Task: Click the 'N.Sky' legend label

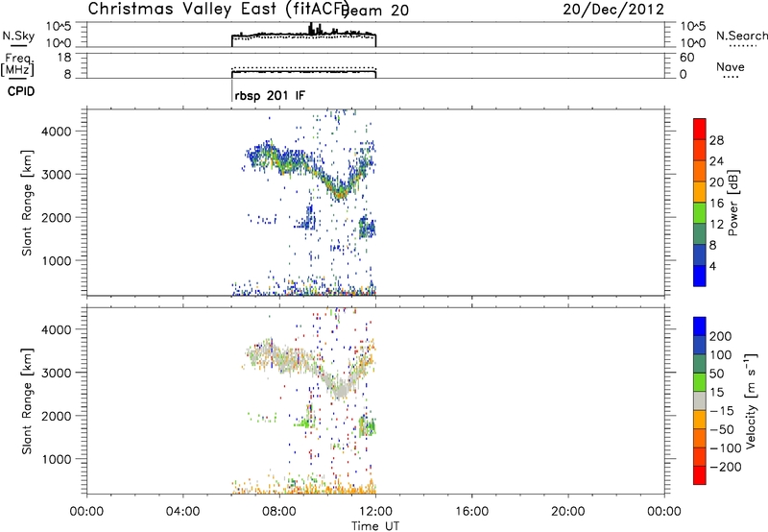Action: coord(18,36)
